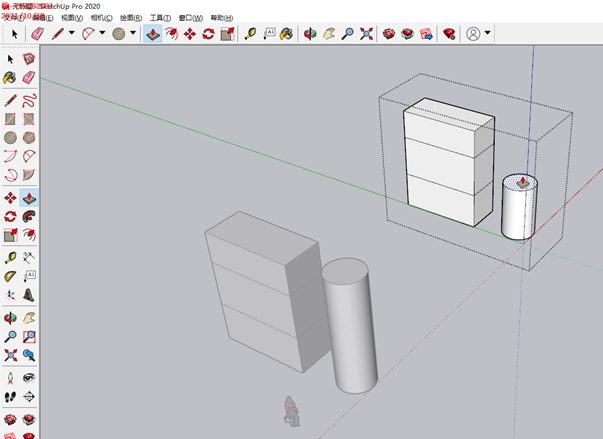Click the 3D Warehouse button in top toolbar
The height and width of the screenshot is (439, 603).
pyautogui.click(x=388, y=34)
